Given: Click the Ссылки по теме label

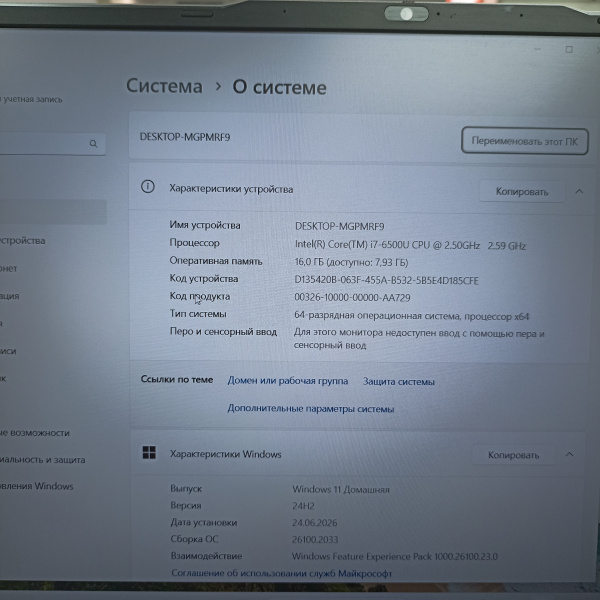Looking at the screenshot, I should [x=177, y=379].
